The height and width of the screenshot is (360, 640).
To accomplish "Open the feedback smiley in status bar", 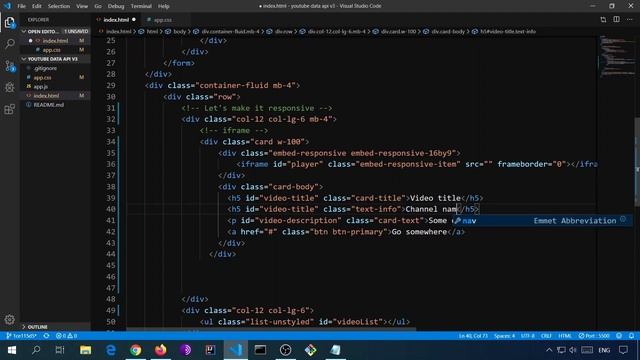I will (x=619, y=336).
